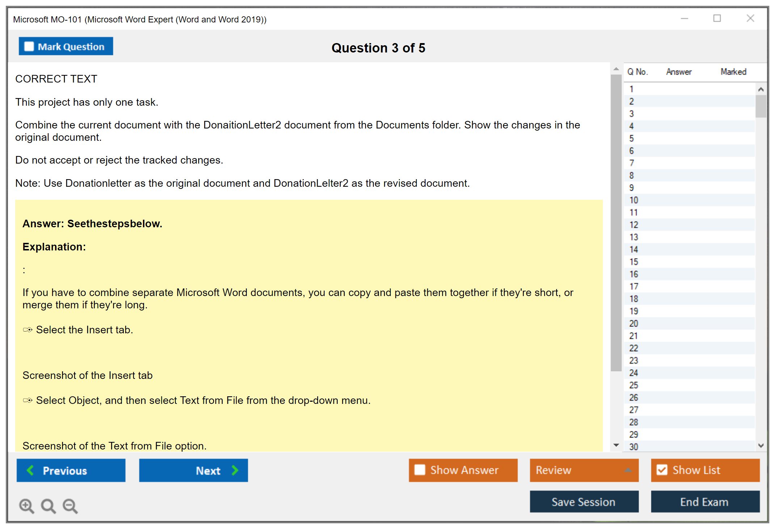Toggle the Mark Question checkbox
The width and height of the screenshot is (778, 532).
tap(29, 47)
